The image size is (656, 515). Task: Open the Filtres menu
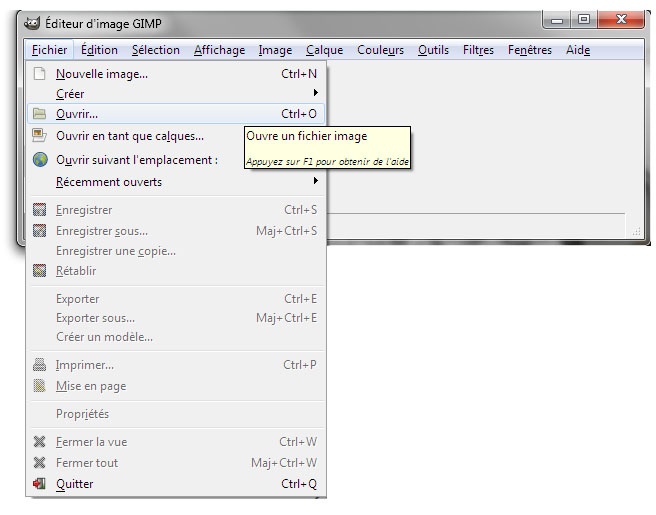tap(478, 50)
